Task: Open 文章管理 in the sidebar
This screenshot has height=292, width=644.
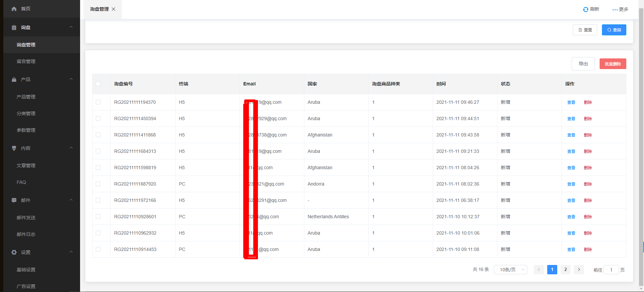Action: [42, 166]
